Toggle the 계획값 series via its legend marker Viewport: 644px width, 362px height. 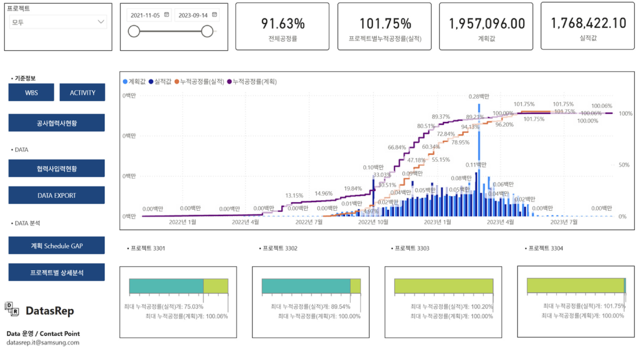tap(125, 81)
